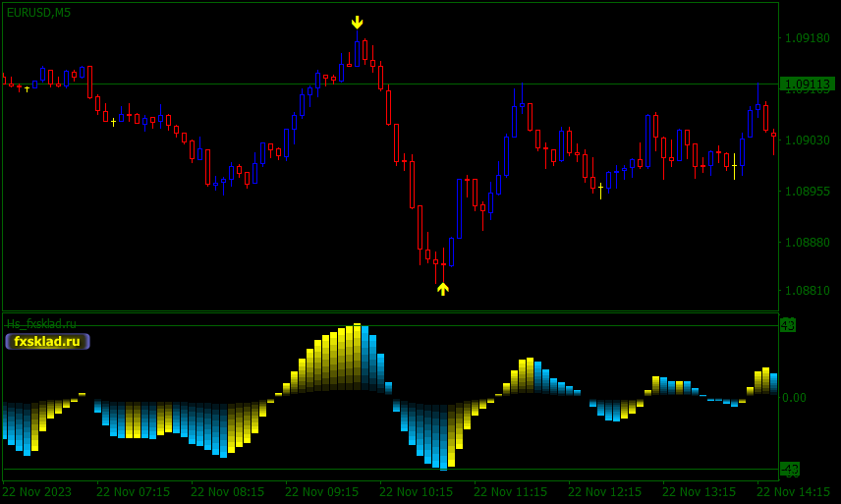Click the lowest candle above the buy arrow

pos(443,265)
